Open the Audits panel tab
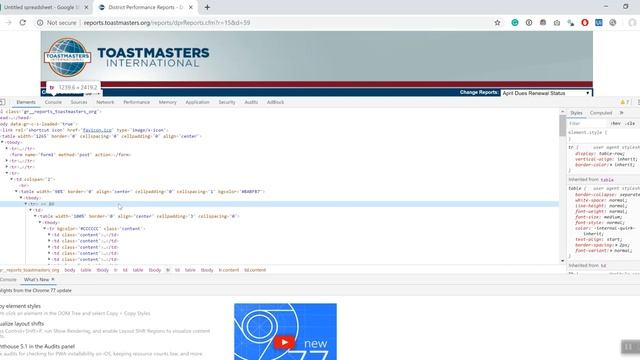640x360 pixels. (251, 102)
